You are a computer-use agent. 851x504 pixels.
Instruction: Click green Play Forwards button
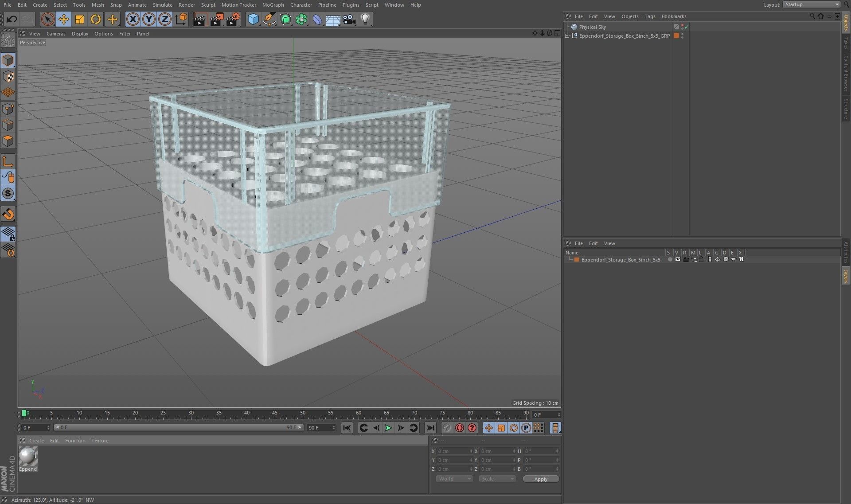coord(388,428)
